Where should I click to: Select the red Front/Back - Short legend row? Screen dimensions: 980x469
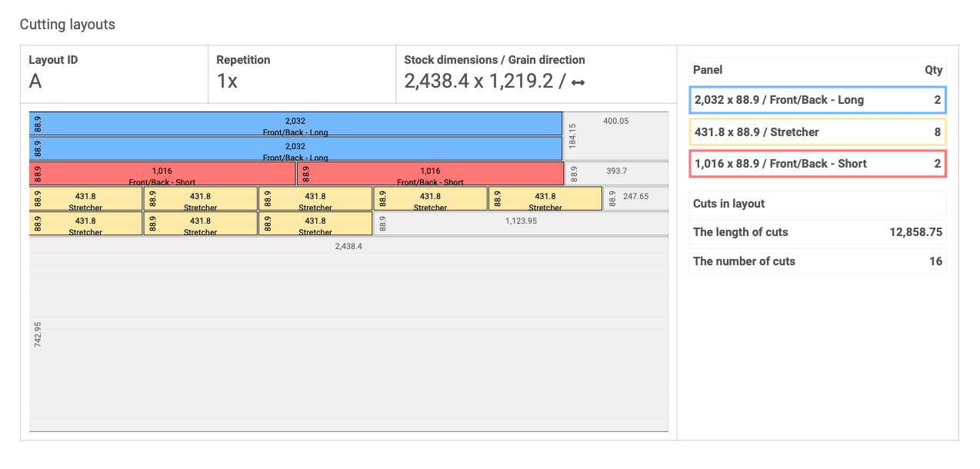click(x=817, y=164)
